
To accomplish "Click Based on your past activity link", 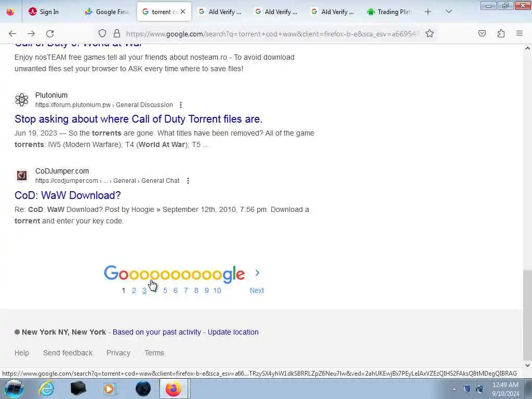I will pos(157,332).
